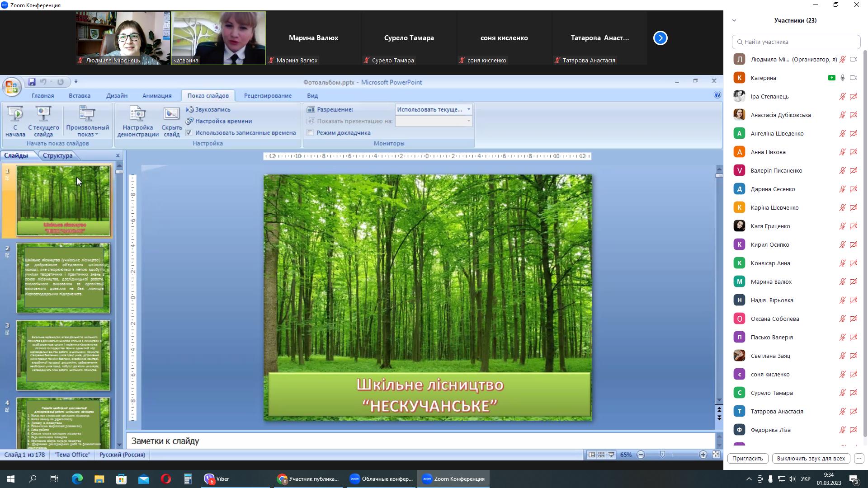The image size is (868, 488).
Task: Click the Пригласить button
Action: 747,458
